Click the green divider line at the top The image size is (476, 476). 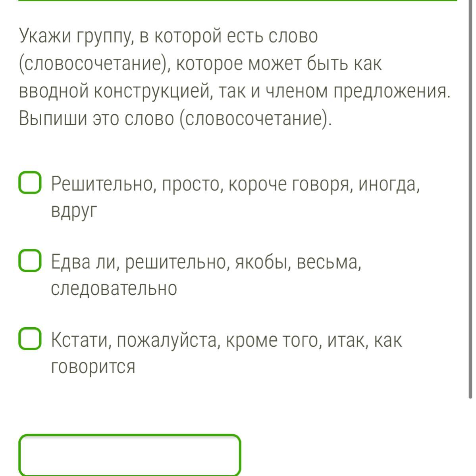(238, 1)
